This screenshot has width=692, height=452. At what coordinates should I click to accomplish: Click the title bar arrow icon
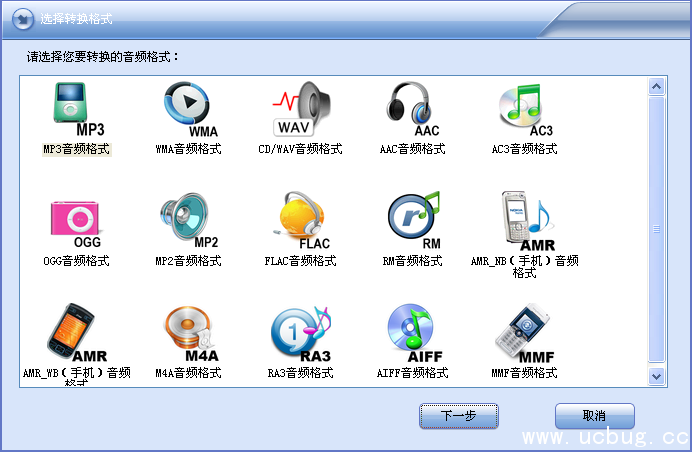click(x=23, y=19)
